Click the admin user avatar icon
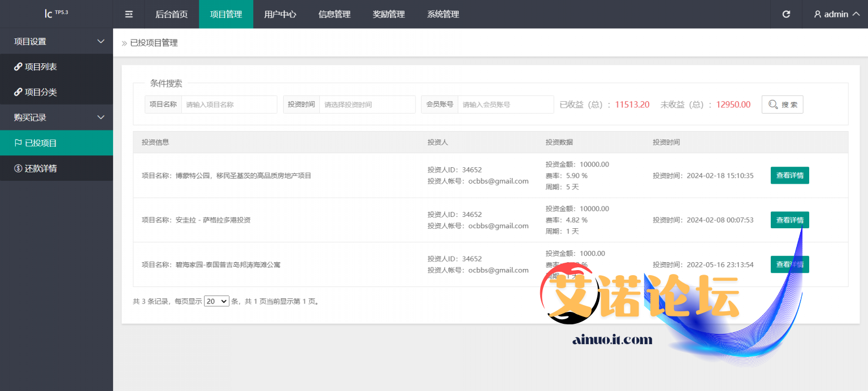This screenshot has width=868, height=391. click(x=817, y=14)
